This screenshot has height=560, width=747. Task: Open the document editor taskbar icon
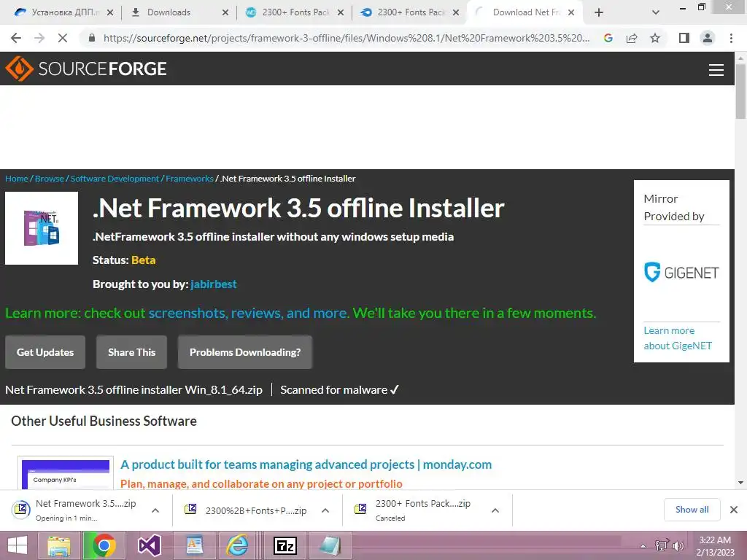click(x=194, y=545)
